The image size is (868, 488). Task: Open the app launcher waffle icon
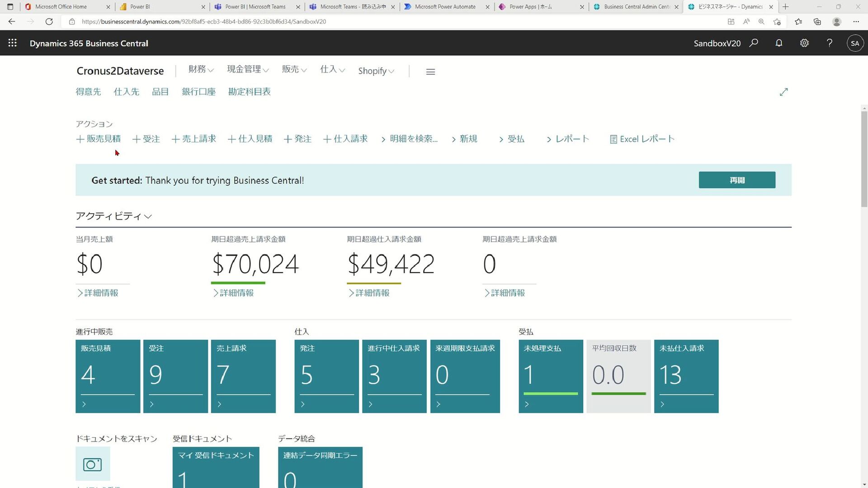[13, 43]
